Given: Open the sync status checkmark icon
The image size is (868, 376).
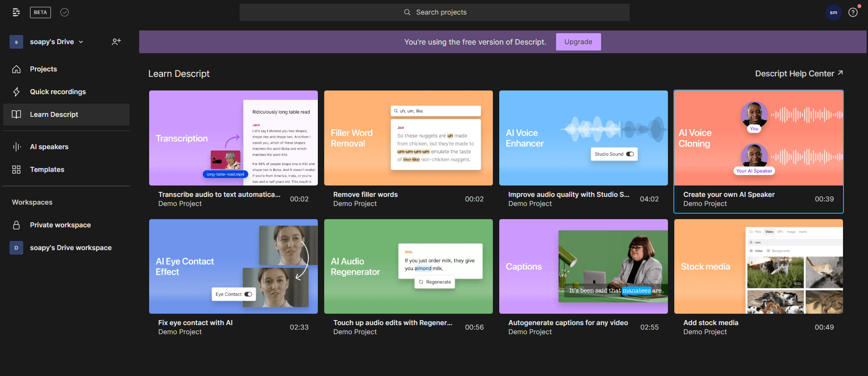Looking at the screenshot, I should point(65,12).
